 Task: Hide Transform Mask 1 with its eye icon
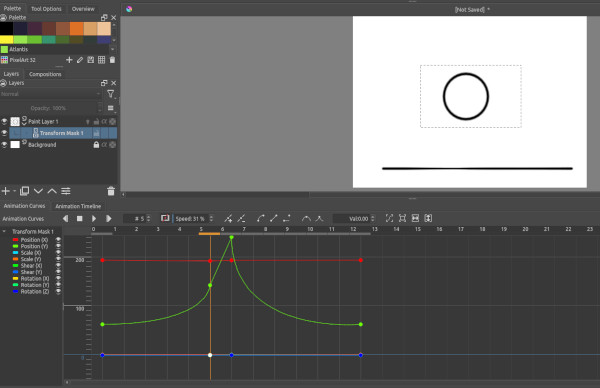tap(4, 133)
